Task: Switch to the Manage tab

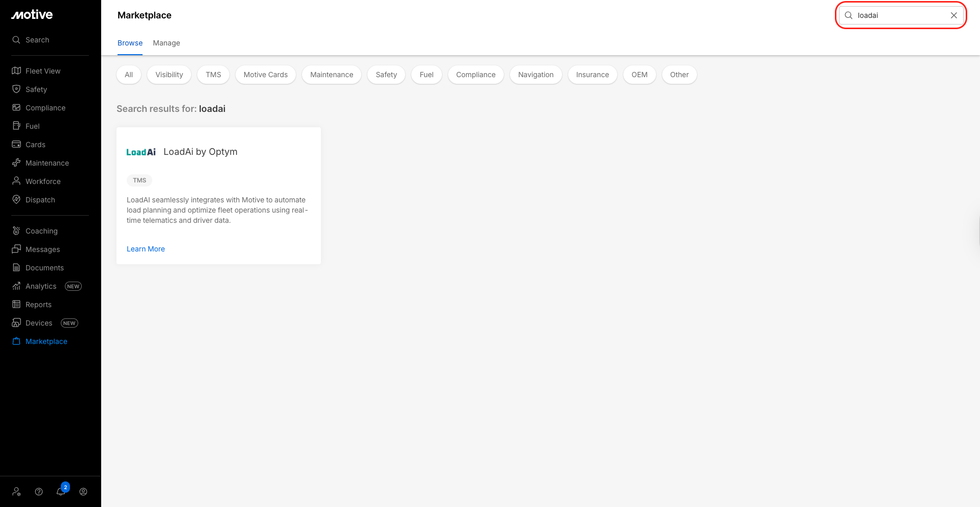Action: (x=167, y=43)
